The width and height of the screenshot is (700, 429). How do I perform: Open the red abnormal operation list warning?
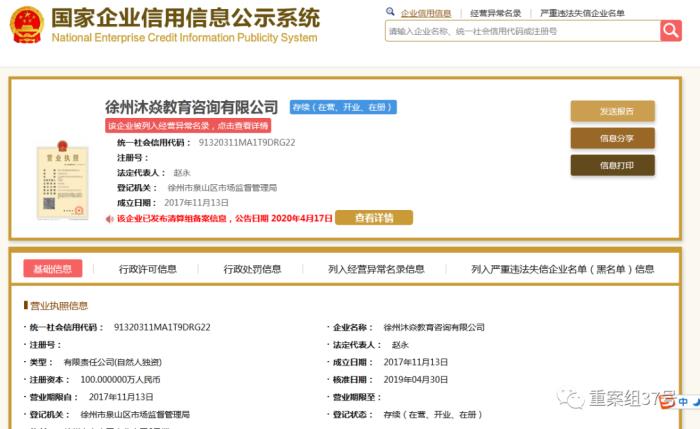pos(189,126)
